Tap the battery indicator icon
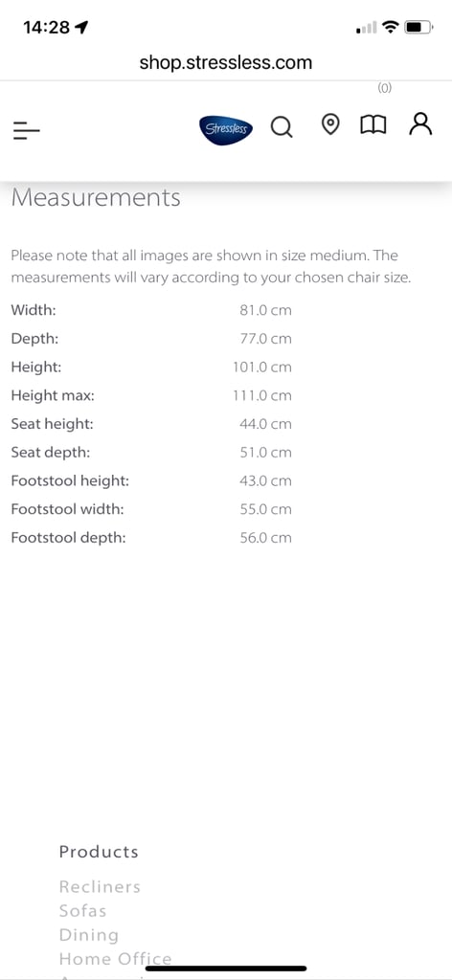452x980 pixels. (x=419, y=27)
